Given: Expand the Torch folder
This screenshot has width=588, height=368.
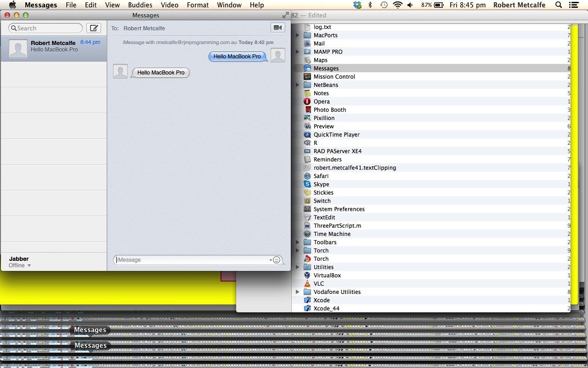Looking at the screenshot, I should [297, 250].
